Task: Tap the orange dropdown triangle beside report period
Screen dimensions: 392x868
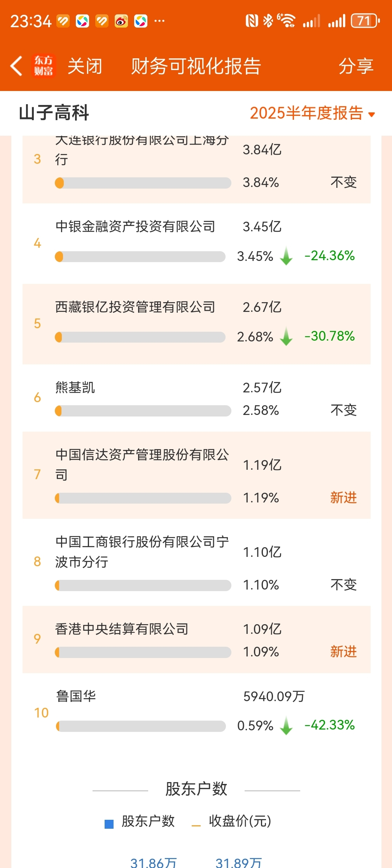Action: click(371, 114)
